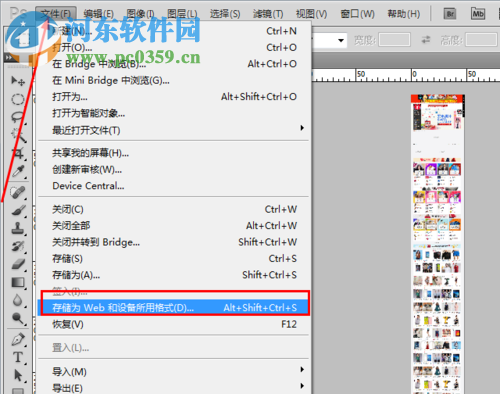Launch Bridge with the Br button
The width and height of the screenshot is (500, 394).
(x=450, y=14)
